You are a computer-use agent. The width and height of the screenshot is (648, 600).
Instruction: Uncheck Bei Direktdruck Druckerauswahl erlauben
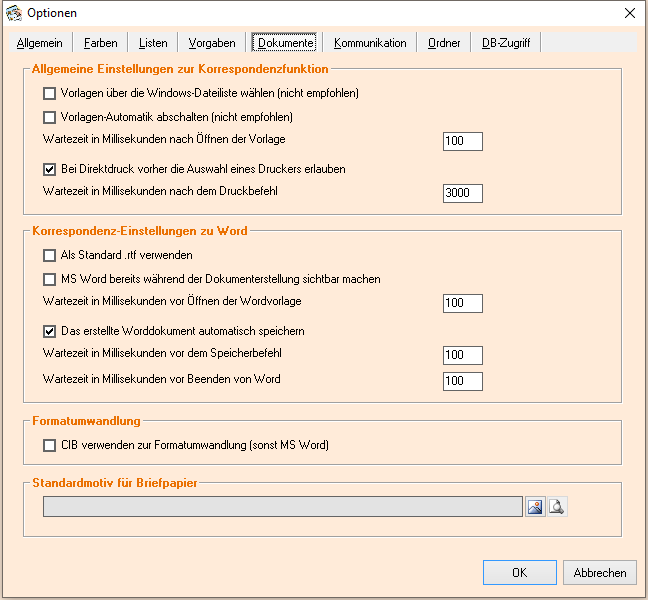[50, 170]
